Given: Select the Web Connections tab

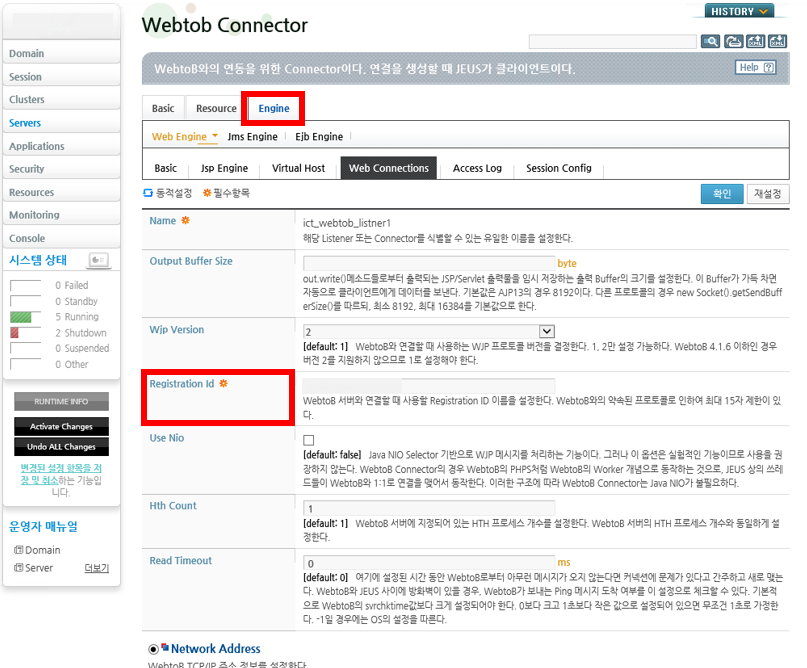Looking at the screenshot, I should tap(389, 168).
